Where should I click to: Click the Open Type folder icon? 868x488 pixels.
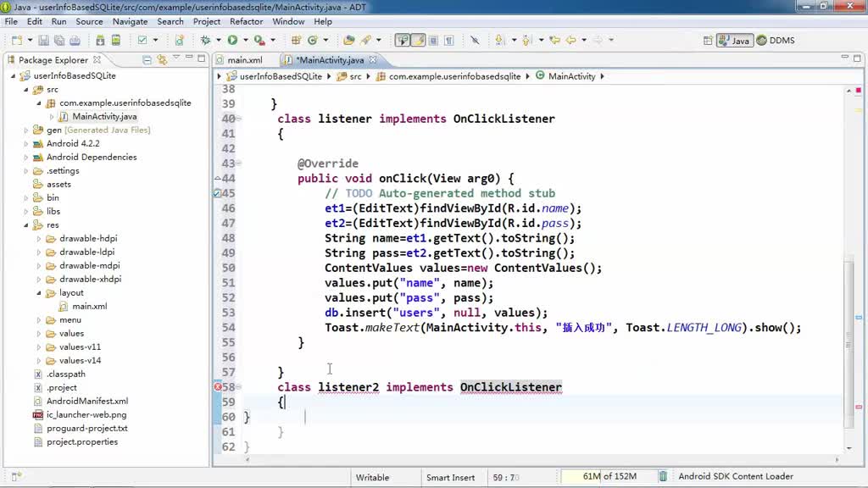pyautogui.click(x=348, y=41)
